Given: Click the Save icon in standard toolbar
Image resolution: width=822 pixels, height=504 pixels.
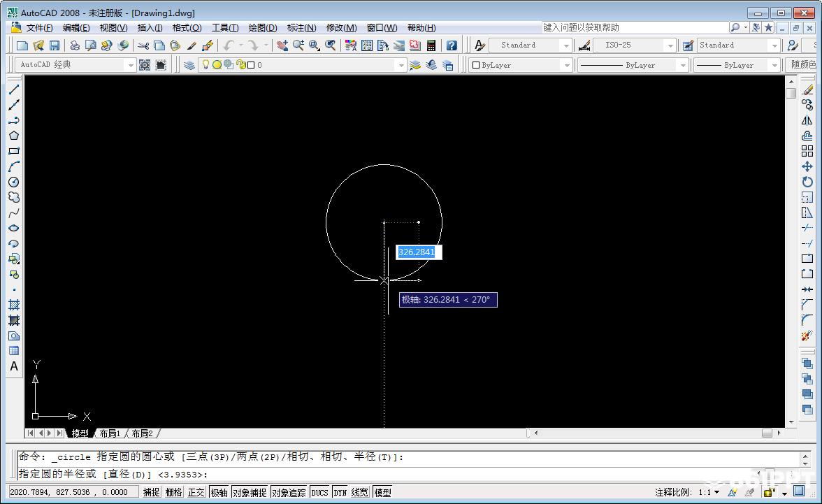Looking at the screenshot, I should tap(55, 45).
